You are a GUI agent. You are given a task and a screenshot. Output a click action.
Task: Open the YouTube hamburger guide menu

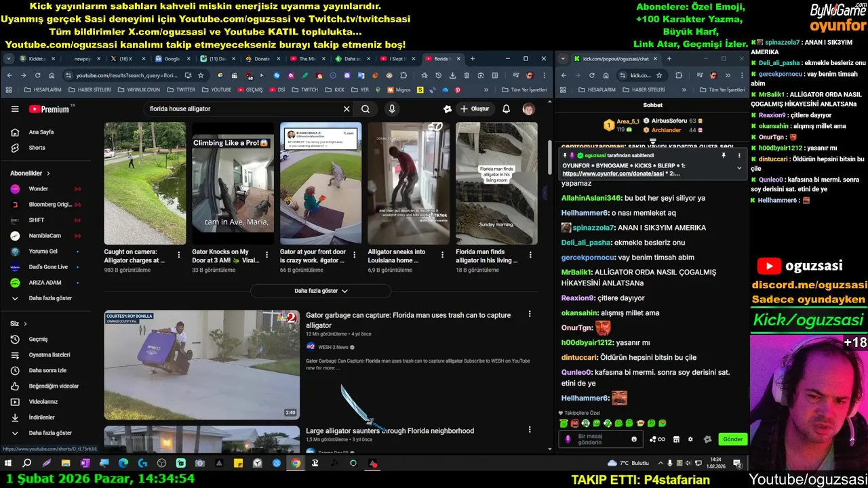click(x=15, y=108)
